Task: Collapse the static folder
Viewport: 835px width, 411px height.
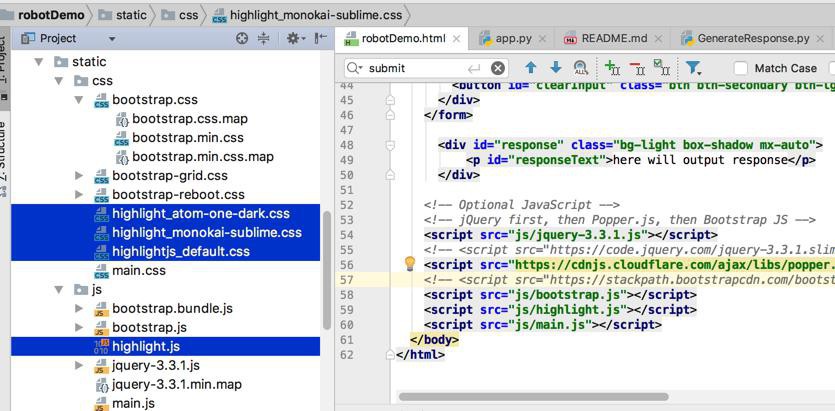Action: (38, 62)
